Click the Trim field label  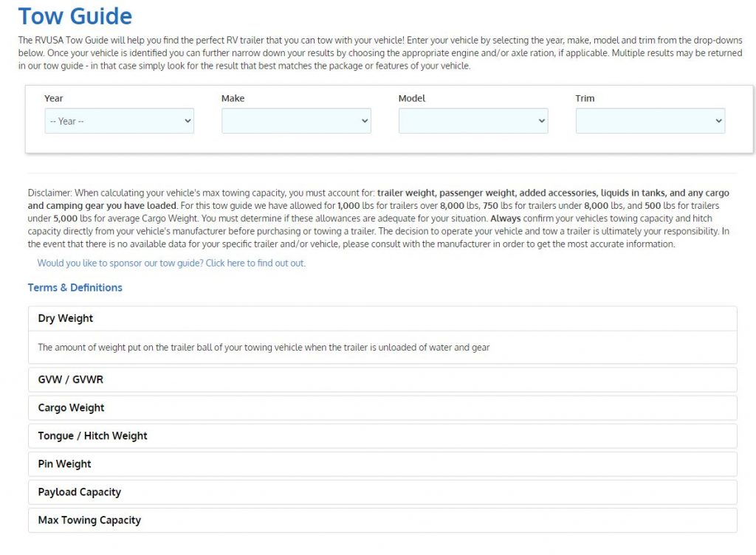pyautogui.click(x=585, y=98)
